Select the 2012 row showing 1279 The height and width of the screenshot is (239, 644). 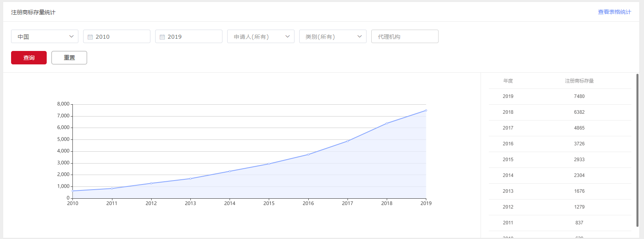(x=560, y=207)
